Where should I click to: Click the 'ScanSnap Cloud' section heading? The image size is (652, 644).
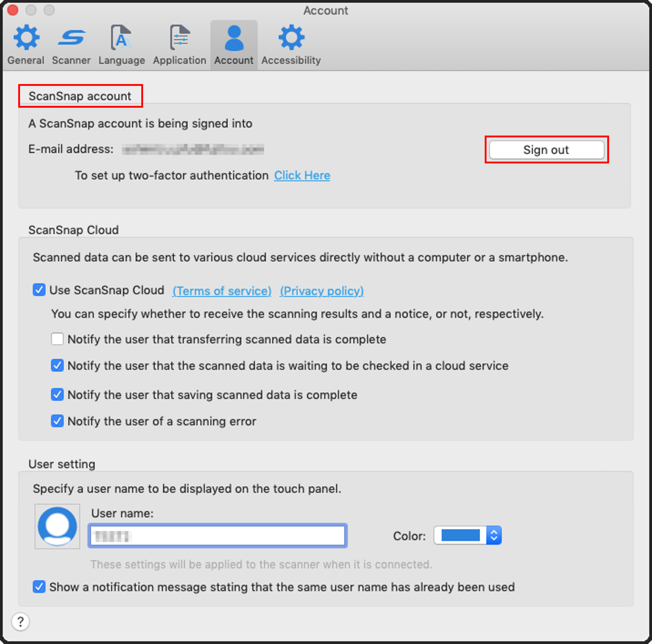pyautogui.click(x=74, y=230)
